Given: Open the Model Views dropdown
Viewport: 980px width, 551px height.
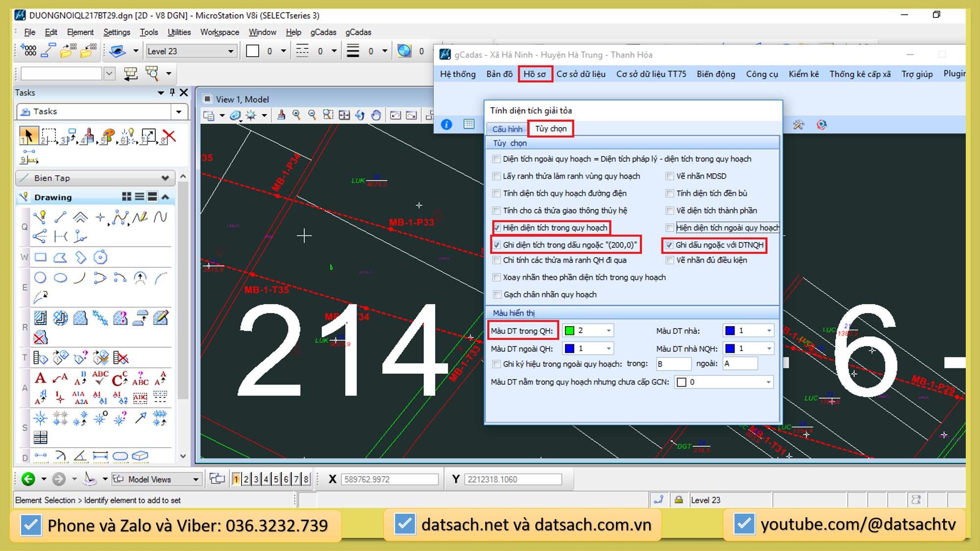Looking at the screenshot, I should tap(196, 479).
